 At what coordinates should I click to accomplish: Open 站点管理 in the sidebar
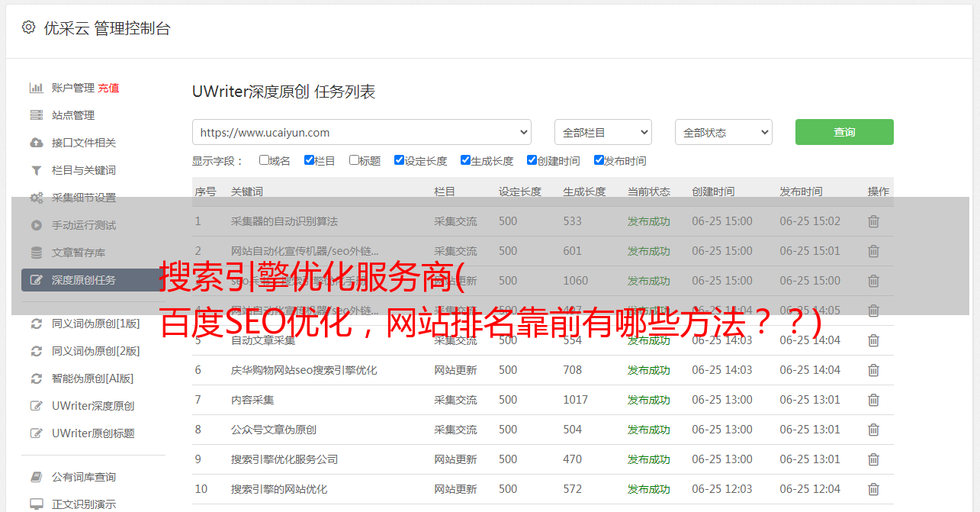click(73, 115)
